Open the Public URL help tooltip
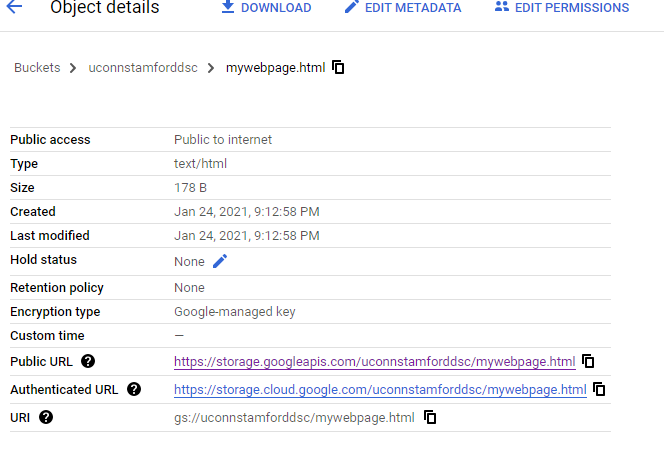664x469 pixels. pos(88,361)
